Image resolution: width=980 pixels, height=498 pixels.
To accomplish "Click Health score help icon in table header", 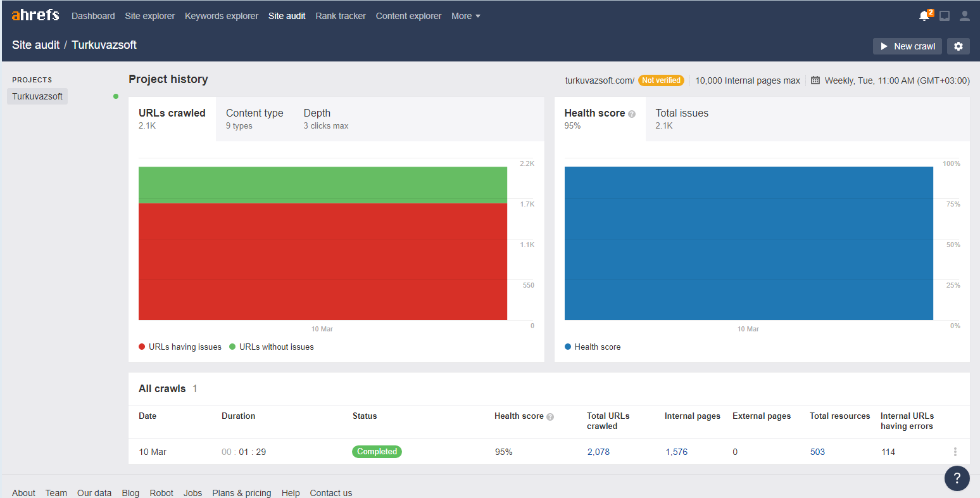I will (x=550, y=417).
